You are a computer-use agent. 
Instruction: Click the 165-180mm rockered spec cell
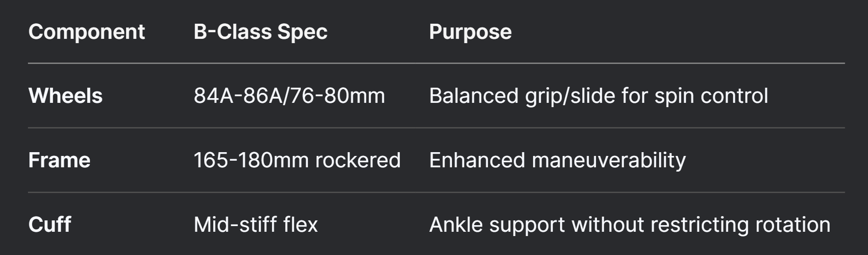click(x=297, y=160)
